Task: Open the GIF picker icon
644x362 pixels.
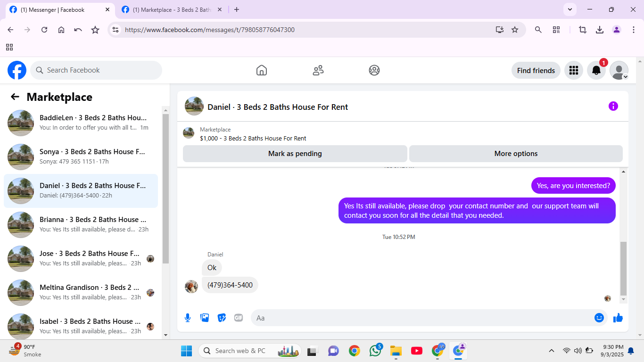Action: click(x=239, y=318)
